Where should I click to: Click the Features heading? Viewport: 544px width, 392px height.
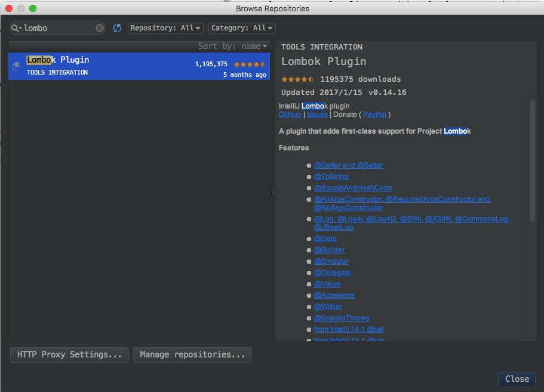294,148
